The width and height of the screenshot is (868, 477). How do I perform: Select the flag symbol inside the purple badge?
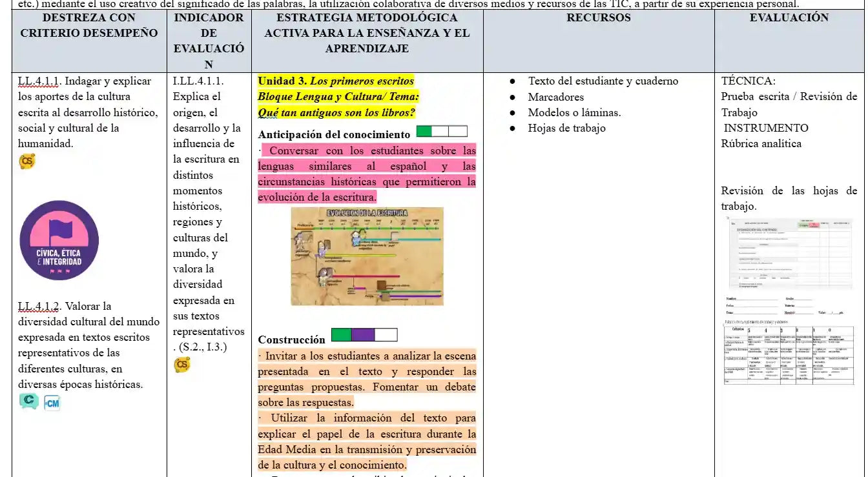(x=60, y=230)
